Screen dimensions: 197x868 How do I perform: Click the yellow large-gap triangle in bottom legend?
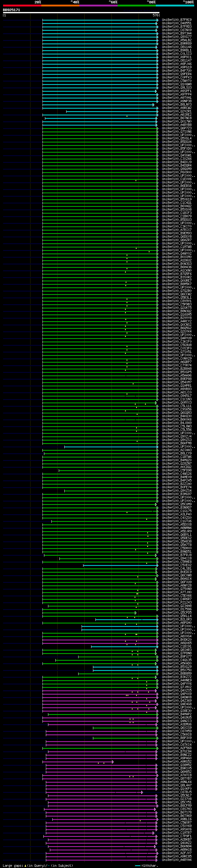point(25,865)
